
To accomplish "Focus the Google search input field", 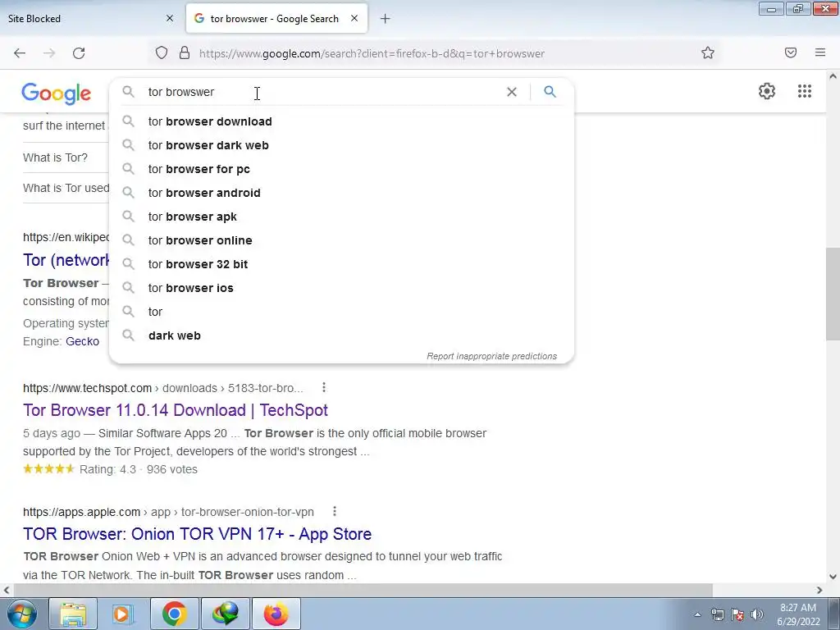I will [x=322, y=92].
